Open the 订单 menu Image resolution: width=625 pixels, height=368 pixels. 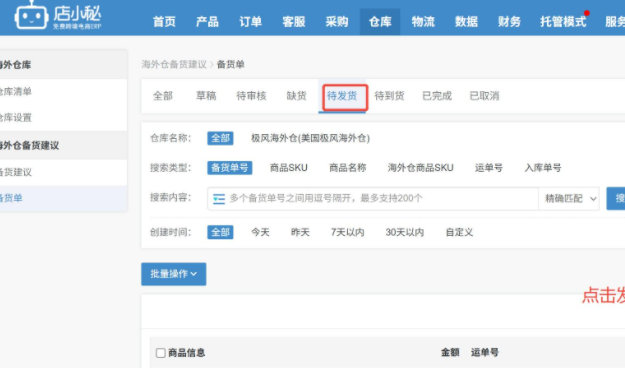pyautogui.click(x=250, y=22)
